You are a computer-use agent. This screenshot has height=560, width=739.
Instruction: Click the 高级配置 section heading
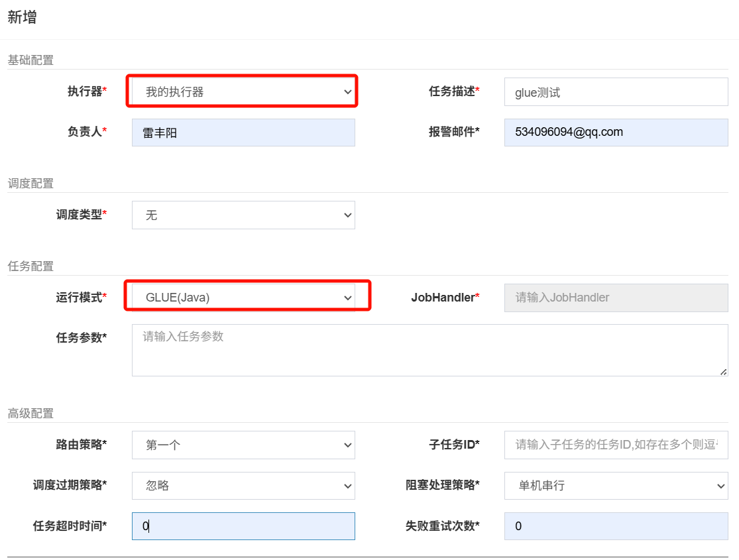pyautogui.click(x=30, y=414)
